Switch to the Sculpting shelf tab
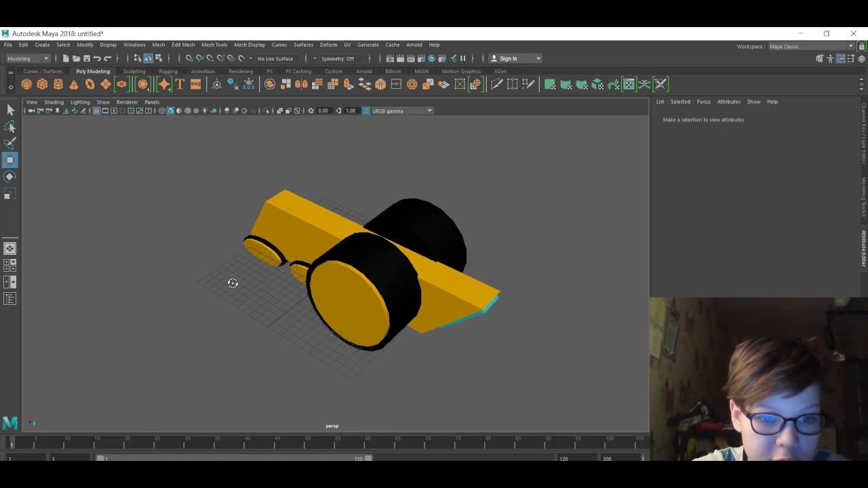868x488 pixels. (134, 71)
